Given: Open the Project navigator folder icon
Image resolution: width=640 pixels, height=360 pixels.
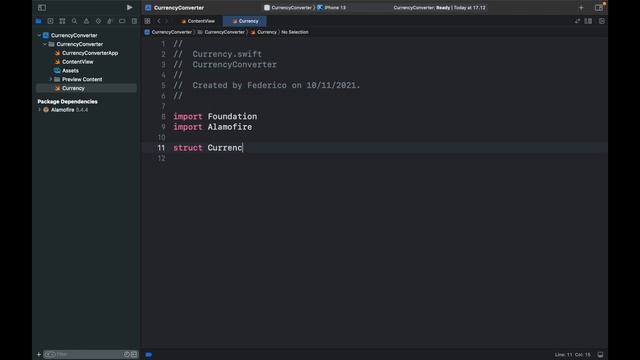Looking at the screenshot, I should (x=38, y=21).
